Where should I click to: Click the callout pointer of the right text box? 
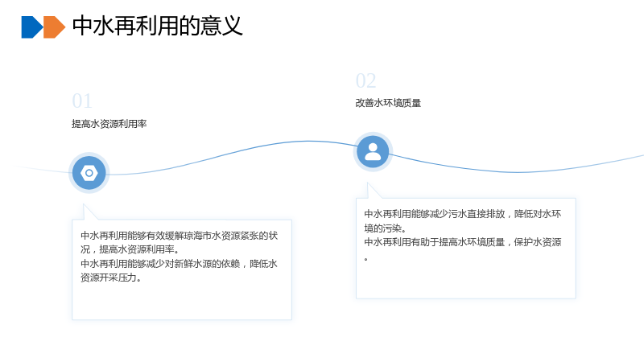click(x=374, y=191)
